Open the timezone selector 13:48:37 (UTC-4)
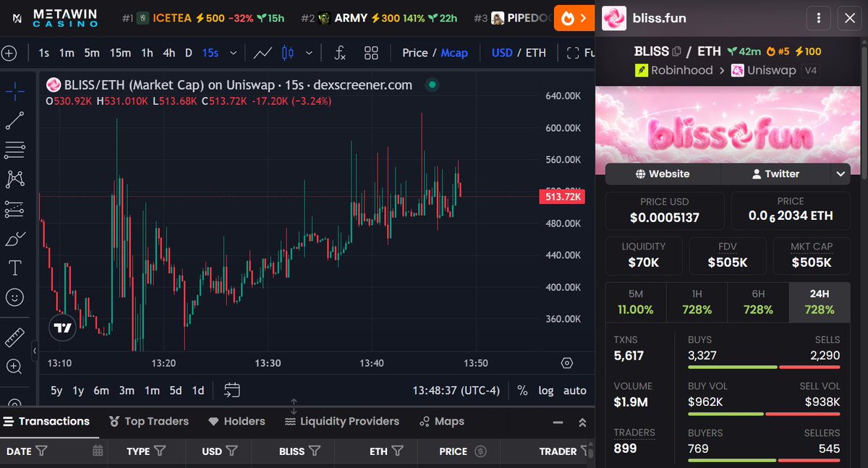 [456, 391]
